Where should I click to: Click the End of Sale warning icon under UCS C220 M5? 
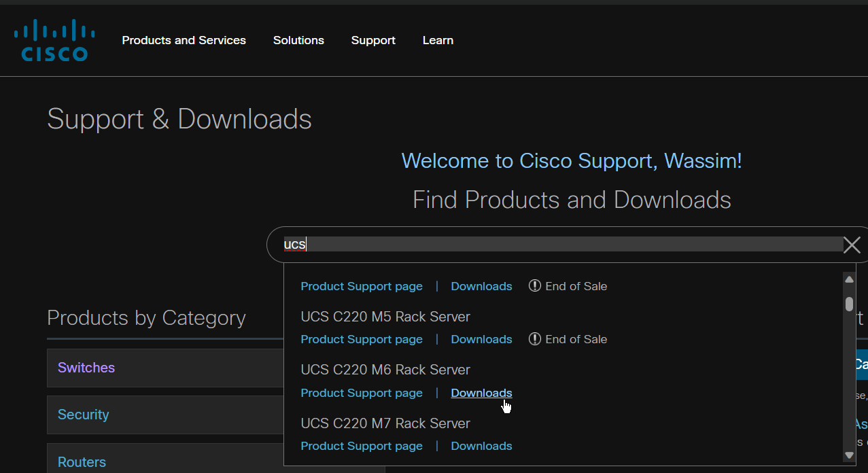point(535,339)
